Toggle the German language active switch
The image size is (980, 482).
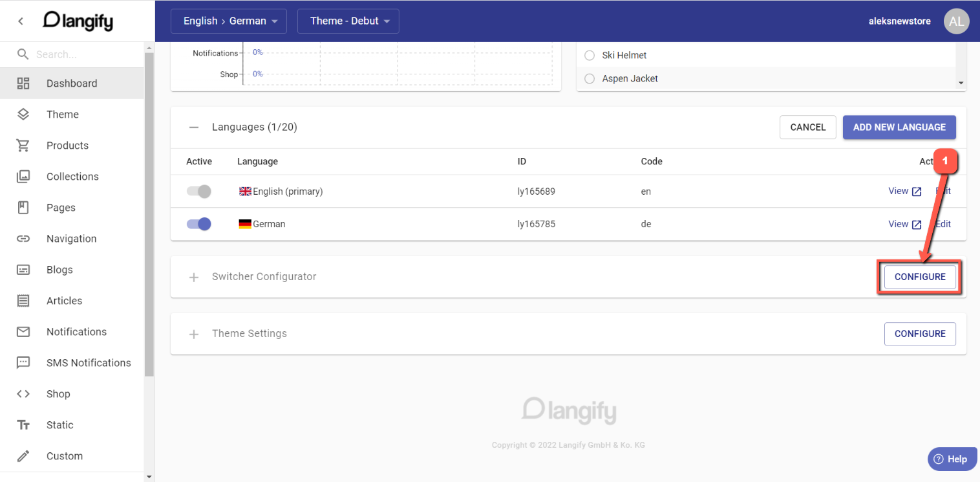point(198,224)
